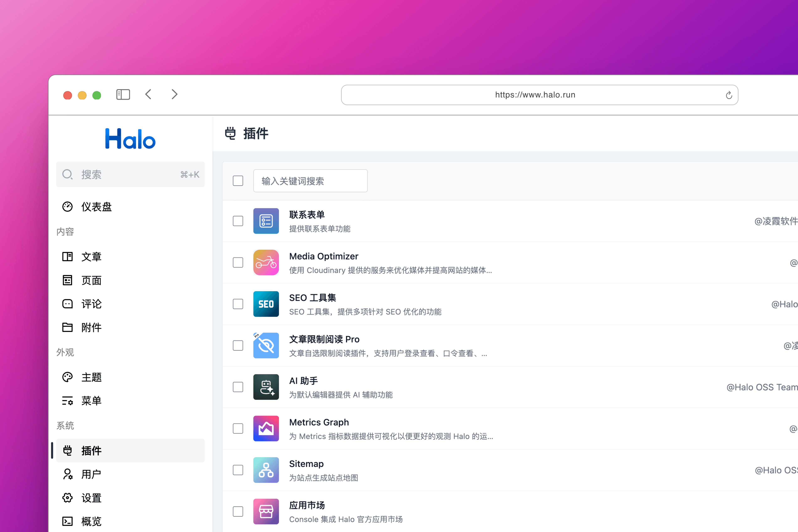Viewport: 798px width, 532px height.
Task: Check the AI 助手 row checkbox
Action: click(238, 387)
